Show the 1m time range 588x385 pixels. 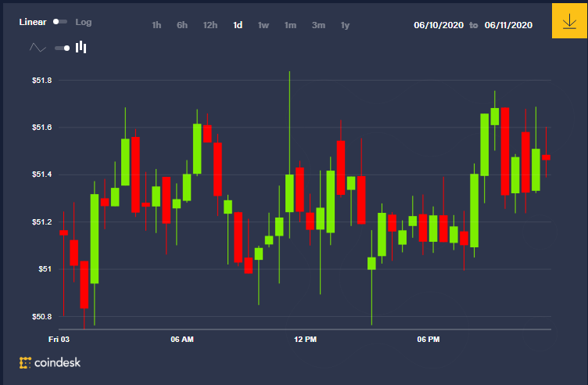290,25
